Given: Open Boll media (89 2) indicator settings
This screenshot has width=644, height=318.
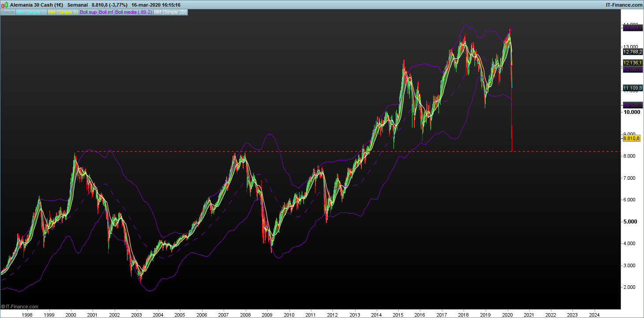Looking at the screenshot, I should (x=133, y=12).
